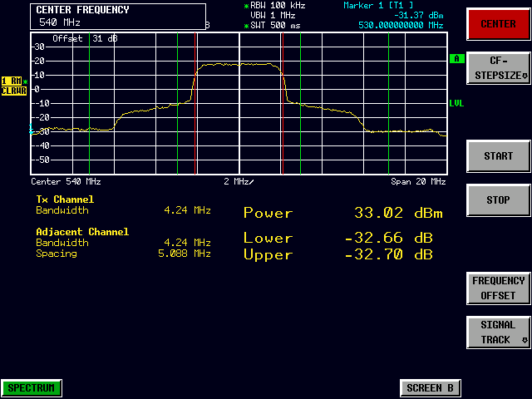Click the Offset 31 dB label
Screen dimensions: 532x399
[x=85, y=38]
